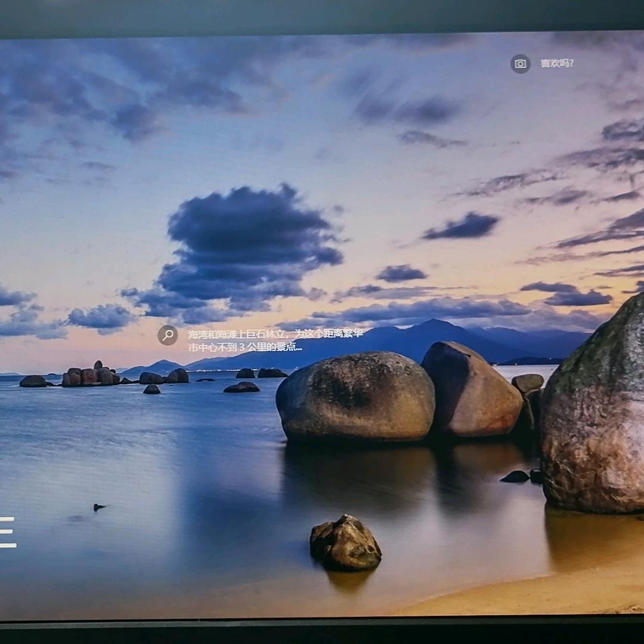Click the 喜欢吗? link

pyautogui.click(x=557, y=64)
